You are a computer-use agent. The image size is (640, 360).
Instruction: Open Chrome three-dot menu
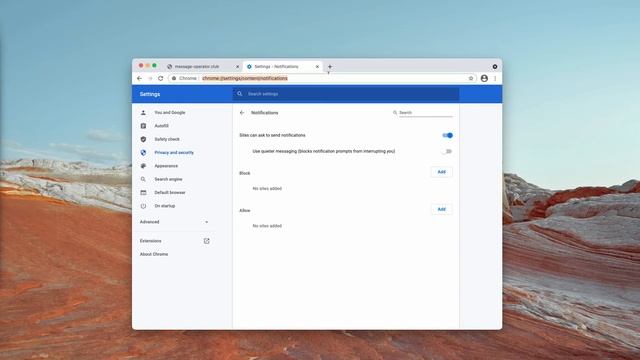click(x=495, y=78)
